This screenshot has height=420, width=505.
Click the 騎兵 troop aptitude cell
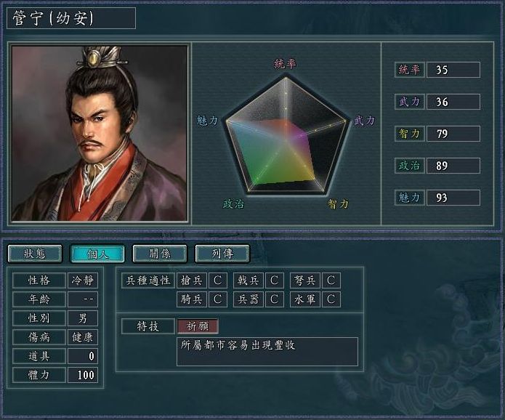[191, 299]
